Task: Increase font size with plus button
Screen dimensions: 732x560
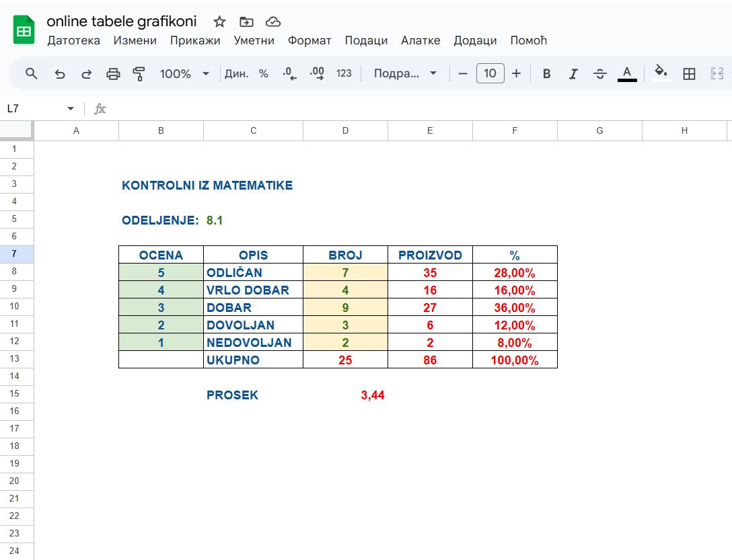Action: click(x=516, y=73)
